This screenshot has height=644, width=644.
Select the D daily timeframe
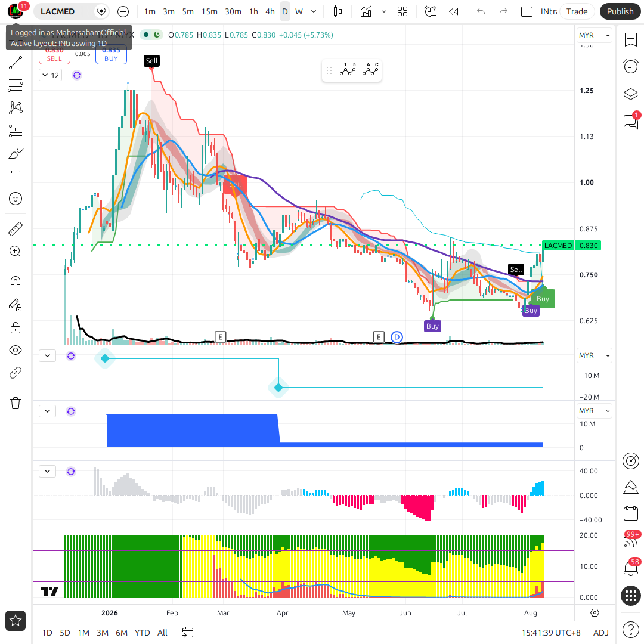tap(284, 11)
